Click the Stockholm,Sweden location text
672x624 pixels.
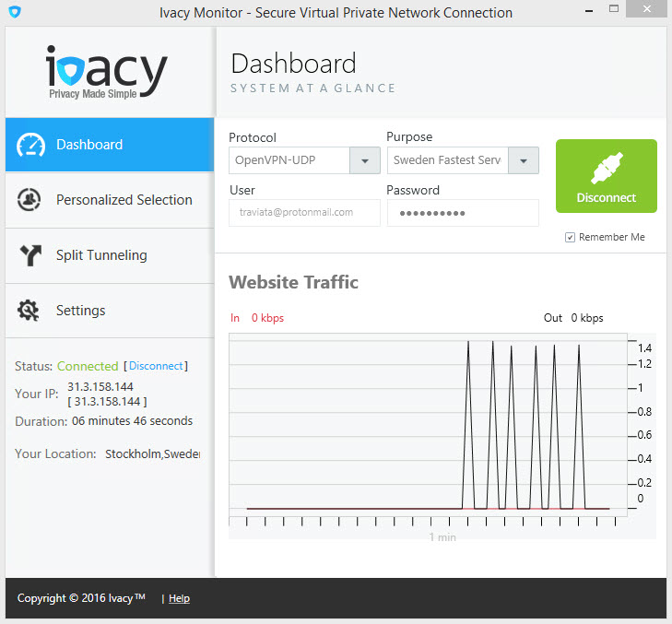(x=153, y=453)
